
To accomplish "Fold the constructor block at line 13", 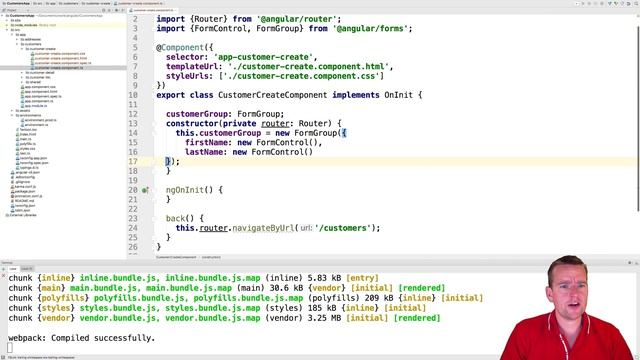I will click(x=154, y=124).
